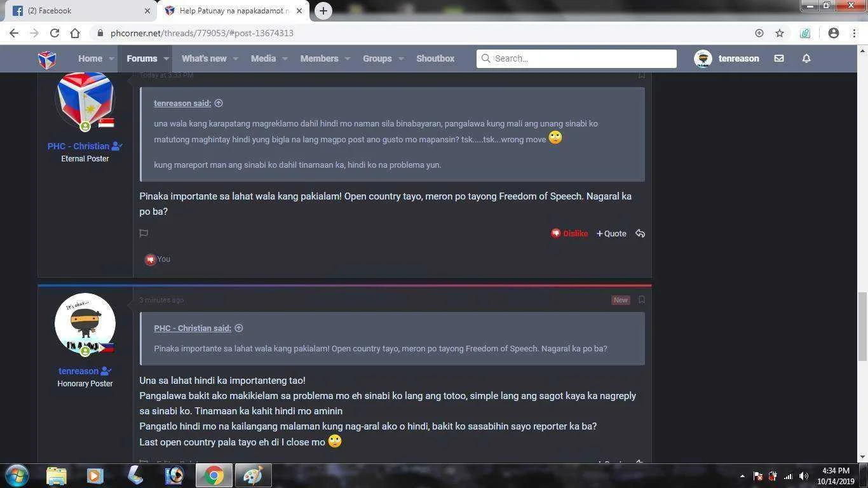Jump to the quoted tenreason post arrow
Screen dimensions: 868x488
pyautogui.click(x=219, y=103)
